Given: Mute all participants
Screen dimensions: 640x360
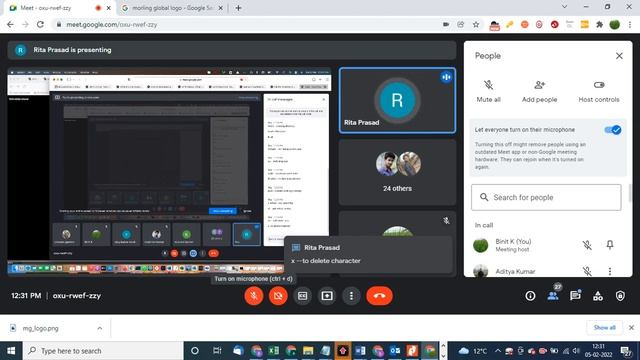Looking at the screenshot, I should click(489, 91).
